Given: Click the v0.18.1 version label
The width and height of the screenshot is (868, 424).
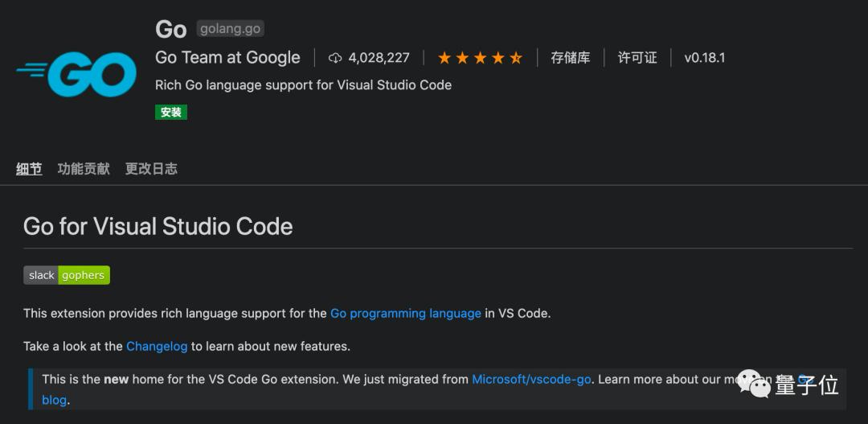Looking at the screenshot, I should pyautogui.click(x=704, y=58).
